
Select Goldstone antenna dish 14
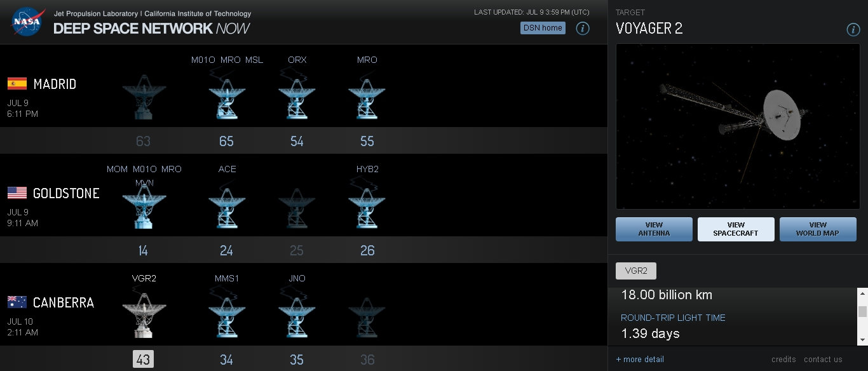tap(143, 206)
